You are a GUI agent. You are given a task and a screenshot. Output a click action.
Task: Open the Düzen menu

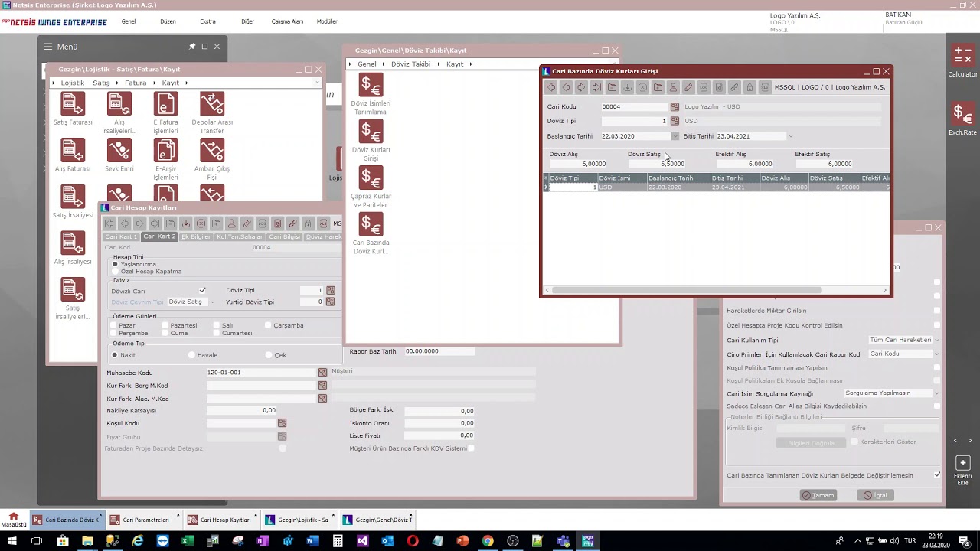[x=168, y=21]
